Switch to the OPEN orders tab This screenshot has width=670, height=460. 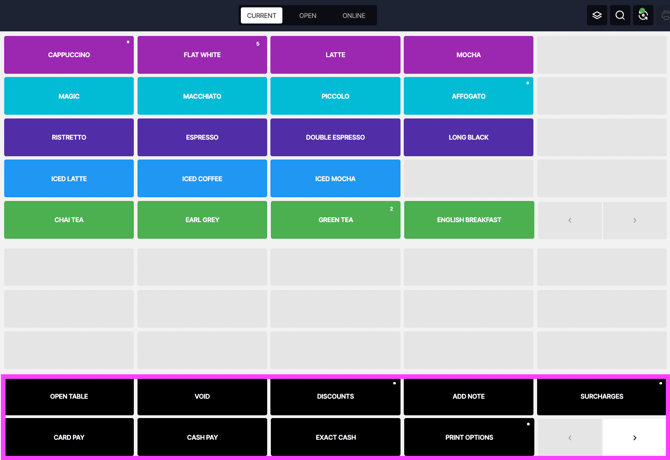308,15
